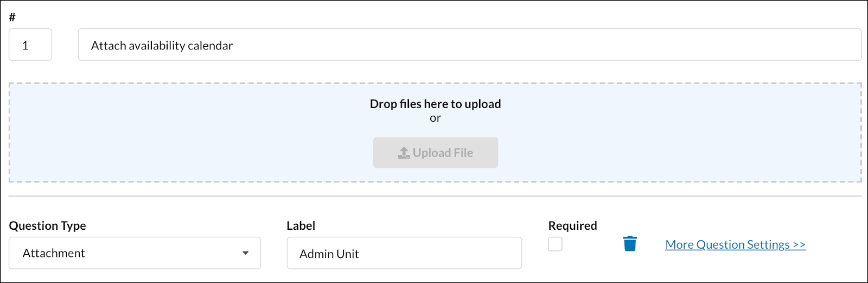Open the Question Type dropdown

(135, 253)
